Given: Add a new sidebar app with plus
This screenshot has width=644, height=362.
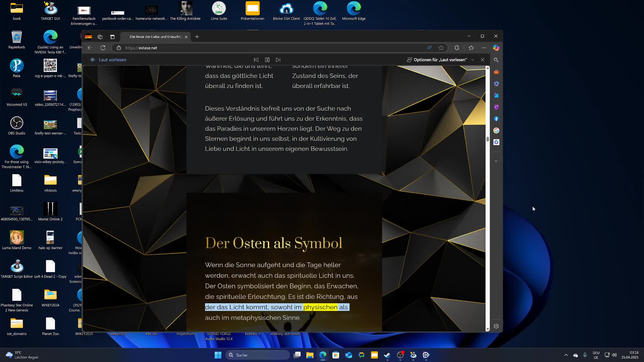Looking at the screenshot, I should click(496, 161).
